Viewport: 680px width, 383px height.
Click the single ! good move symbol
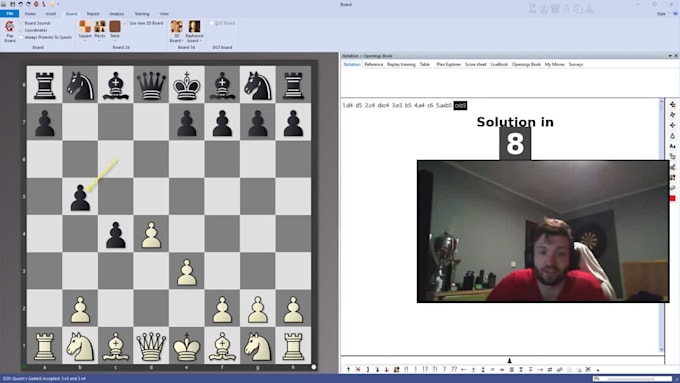[x=415, y=370]
